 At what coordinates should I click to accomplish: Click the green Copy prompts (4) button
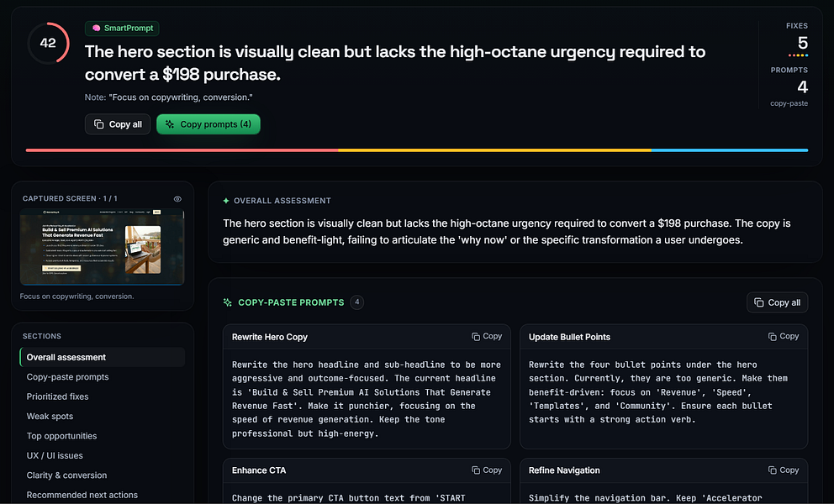coord(208,123)
